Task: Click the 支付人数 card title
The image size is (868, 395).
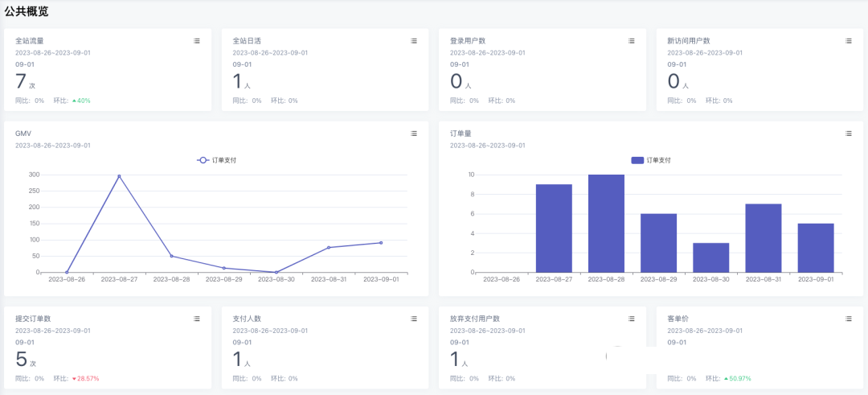Action: pos(247,319)
